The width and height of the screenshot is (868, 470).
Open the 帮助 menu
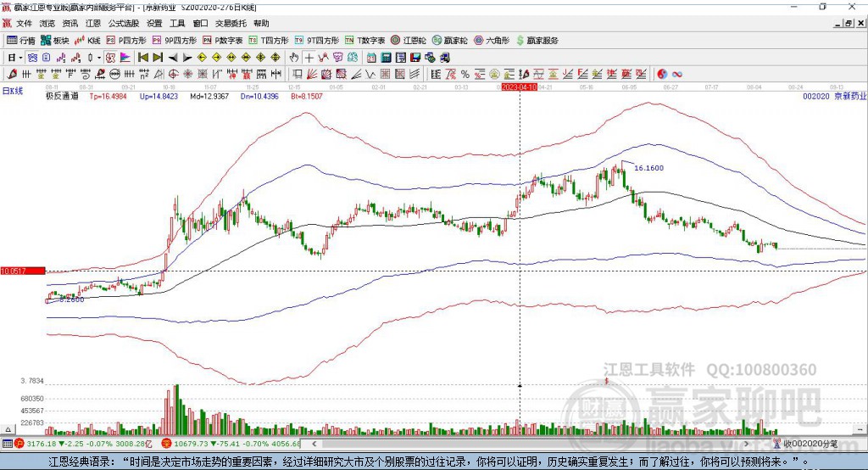coord(261,23)
